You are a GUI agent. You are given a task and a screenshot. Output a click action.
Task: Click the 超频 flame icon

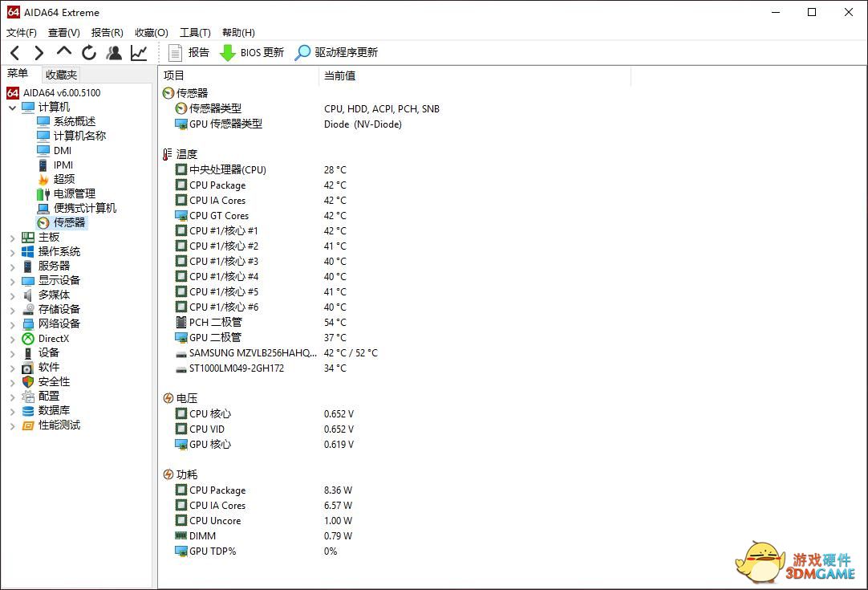43,179
